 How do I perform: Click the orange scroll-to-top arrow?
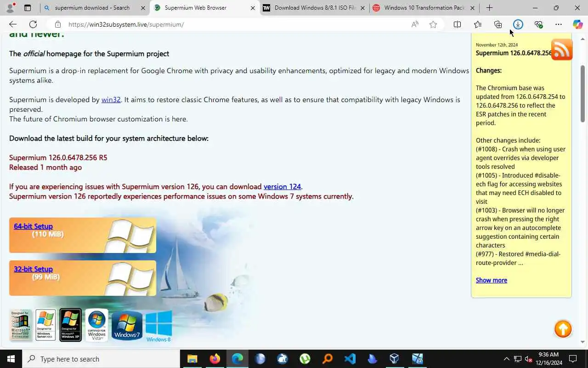tap(563, 329)
